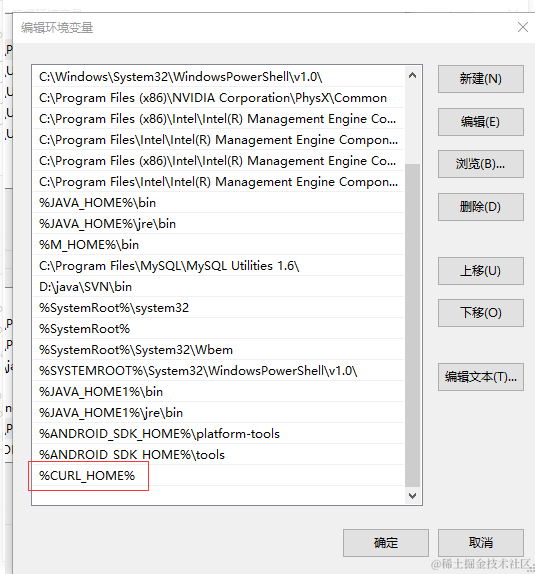This screenshot has height=574, width=535.
Task: Select C:\Windows\System32\WindowsPowerShell\v1.0\ entry
Action: click(x=218, y=77)
